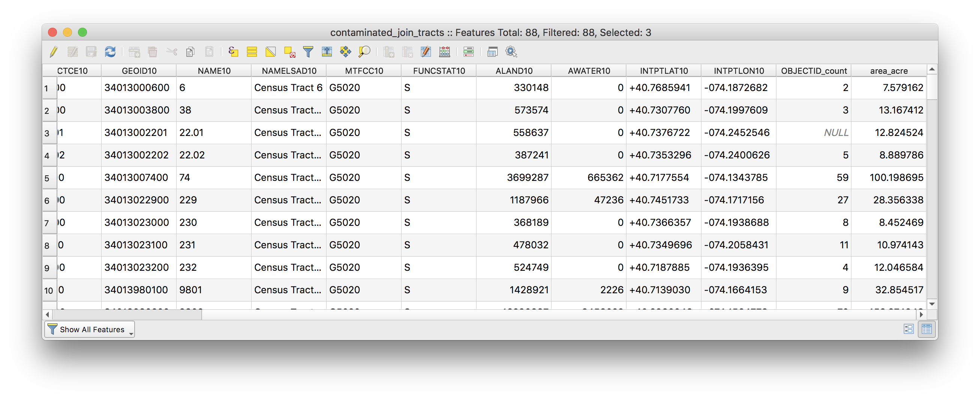
Task: Switch to table view
Action: click(927, 329)
